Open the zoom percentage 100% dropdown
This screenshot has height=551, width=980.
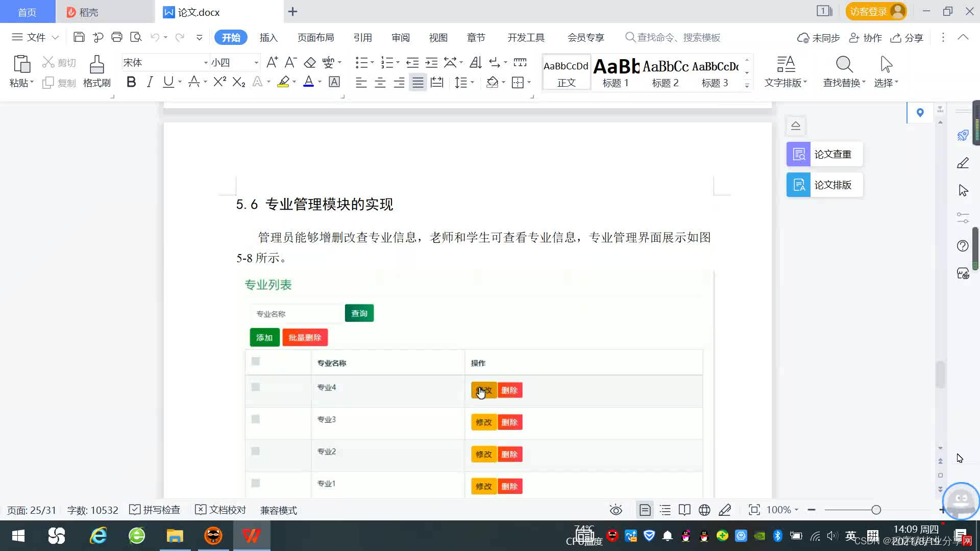point(782,510)
